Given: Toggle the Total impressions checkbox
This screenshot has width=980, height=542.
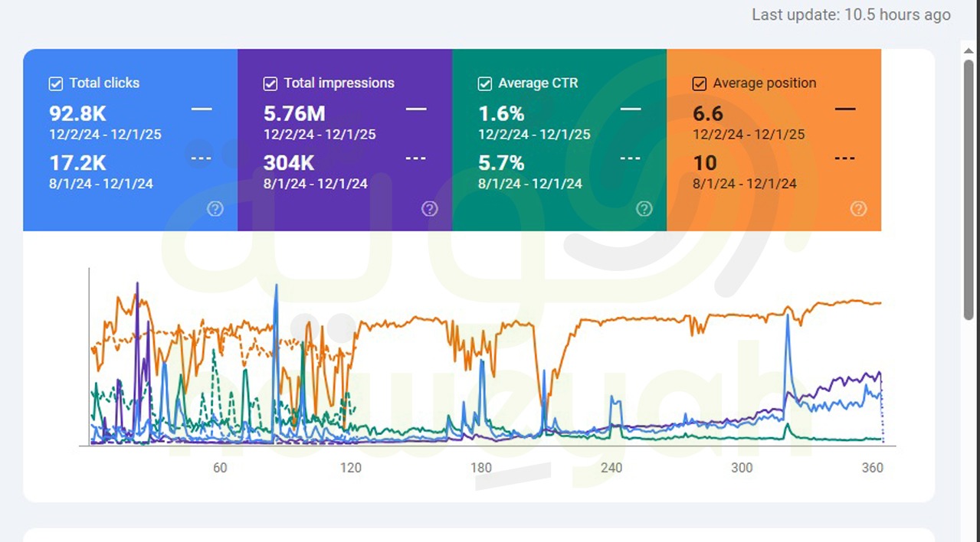Looking at the screenshot, I should [x=270, y=83].
